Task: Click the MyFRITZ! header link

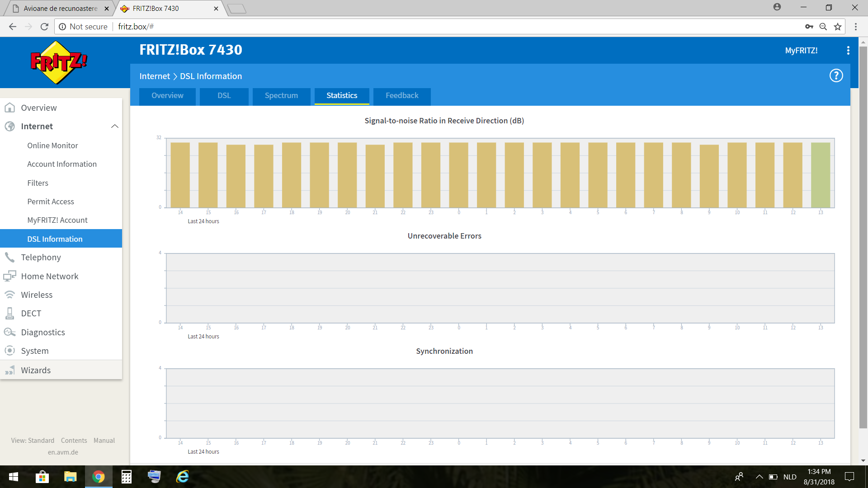Action: click(x=801, y=51)
